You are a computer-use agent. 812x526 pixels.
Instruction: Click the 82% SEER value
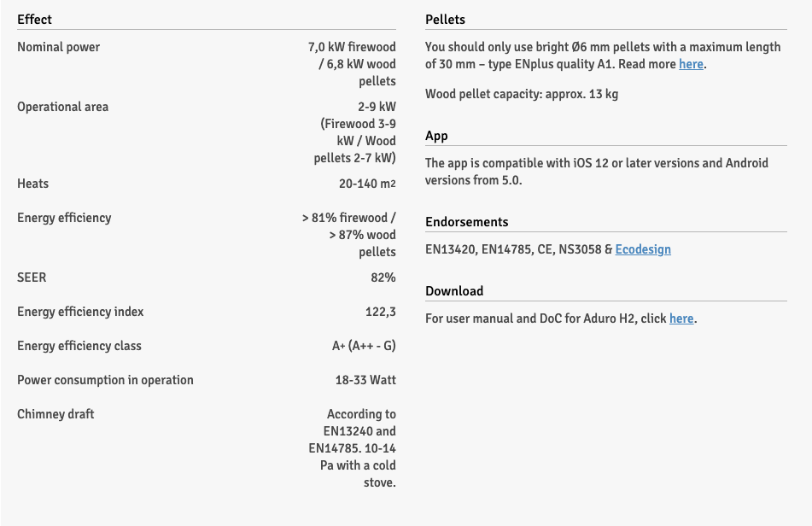point(383,278)
